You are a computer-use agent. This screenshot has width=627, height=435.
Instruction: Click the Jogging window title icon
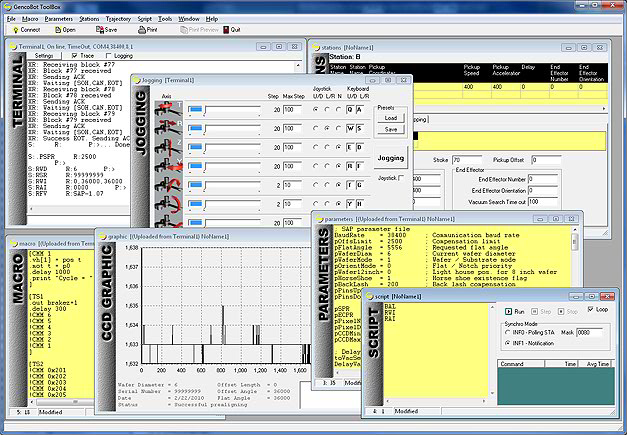pos(137,80)
